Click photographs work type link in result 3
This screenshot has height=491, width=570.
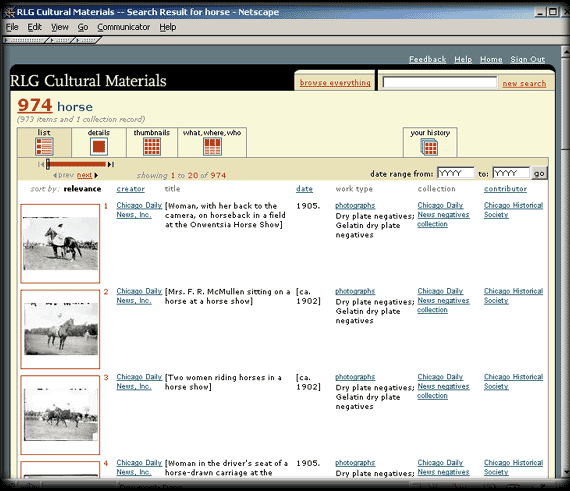pyautogui.click(x=355, y=377)
